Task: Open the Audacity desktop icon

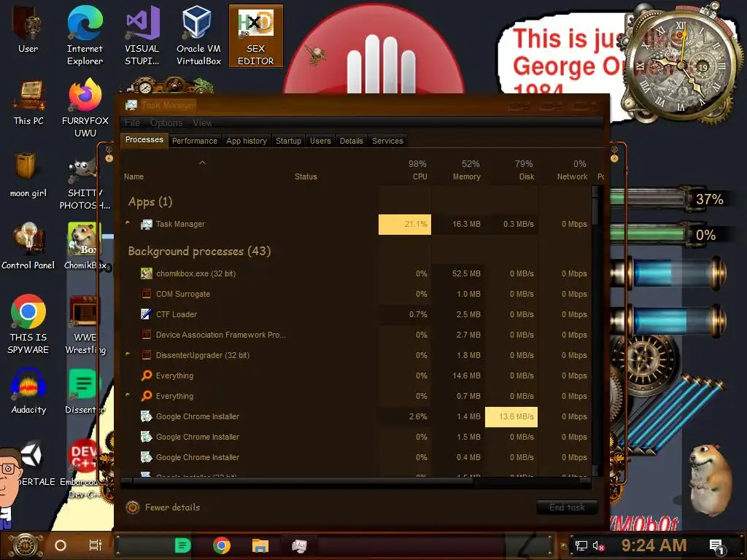Action: point(28,391)
